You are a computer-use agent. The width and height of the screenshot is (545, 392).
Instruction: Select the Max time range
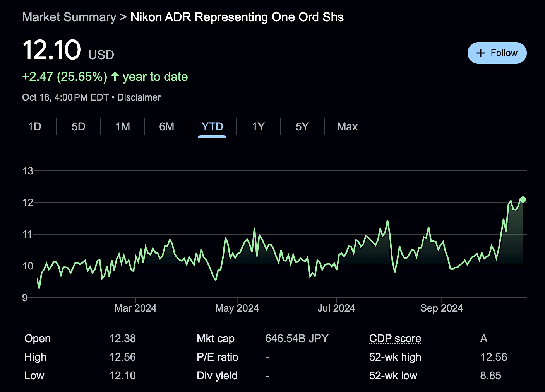[347, 127]
